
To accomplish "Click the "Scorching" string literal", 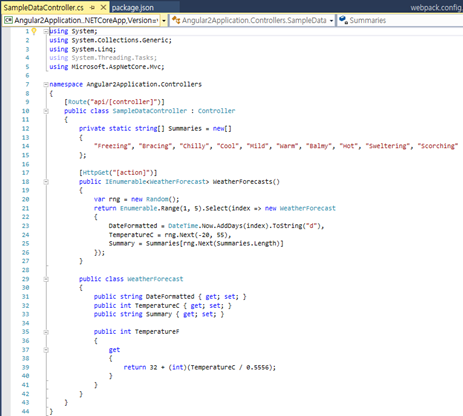I will pyautogui.click(x=438, y=146).
